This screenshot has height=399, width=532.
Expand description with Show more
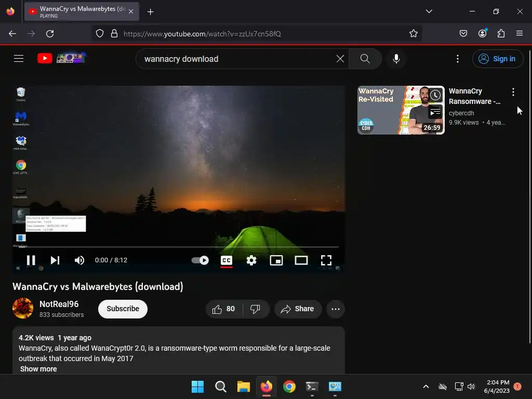38,369
